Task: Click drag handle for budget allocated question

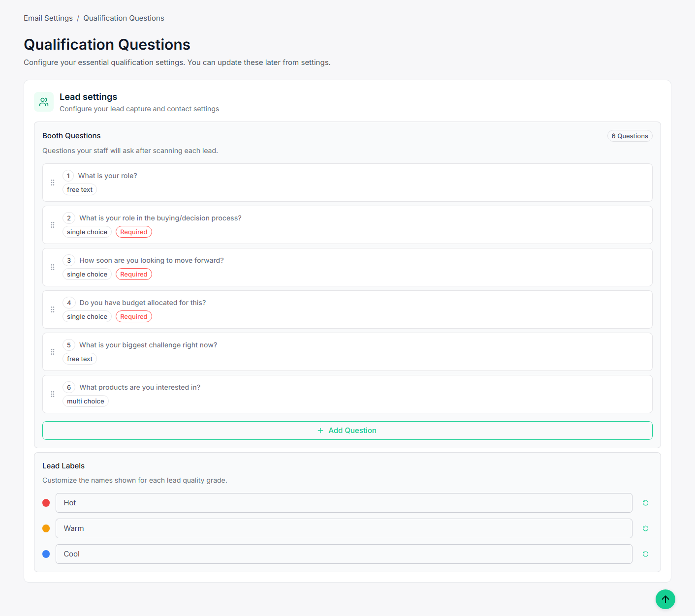Action: (53, 309)
